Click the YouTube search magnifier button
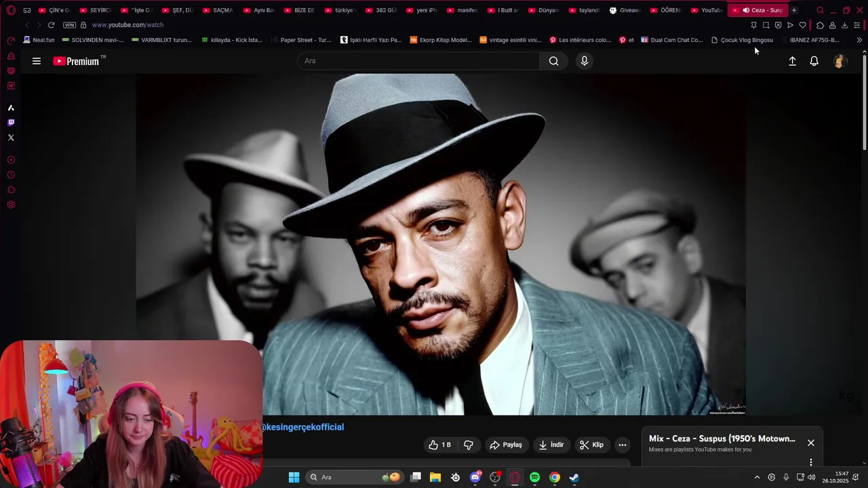The width and height of the screenshot is (868, 488). (554, 61)
